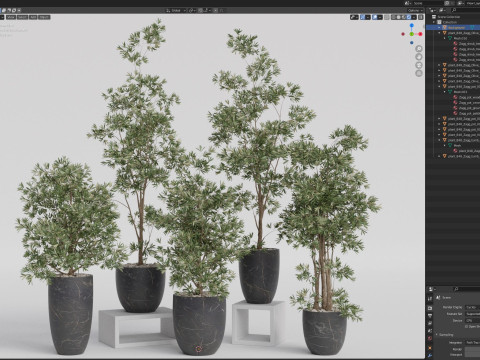Switch to rendered viewport shading
Image resolution: width=480 pixels, height=360 pixels.
click(x=409, y=17)
